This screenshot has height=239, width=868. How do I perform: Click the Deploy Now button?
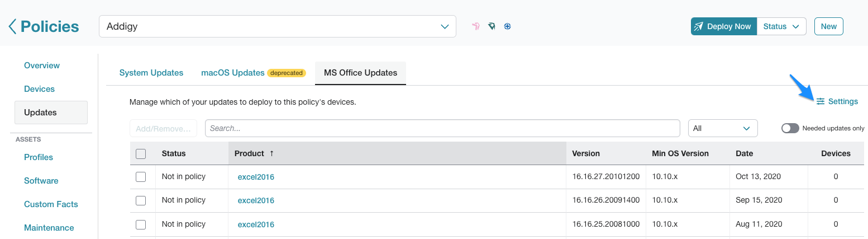pyautogui.click(x=724, y=26)
